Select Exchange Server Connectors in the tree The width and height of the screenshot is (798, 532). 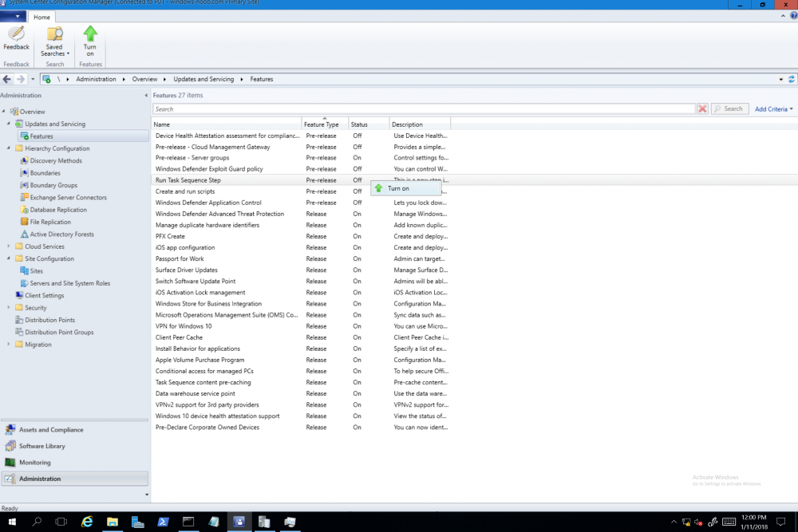[68, 197]
